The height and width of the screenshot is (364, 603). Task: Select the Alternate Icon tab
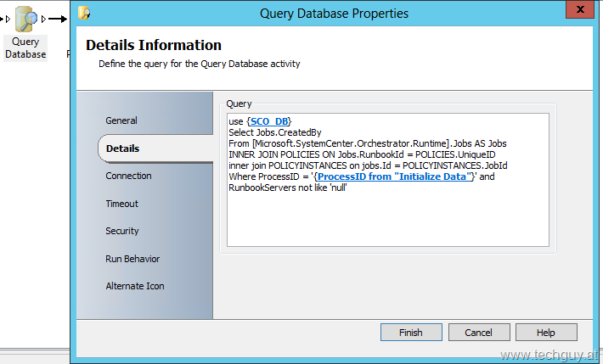point(135,286)
